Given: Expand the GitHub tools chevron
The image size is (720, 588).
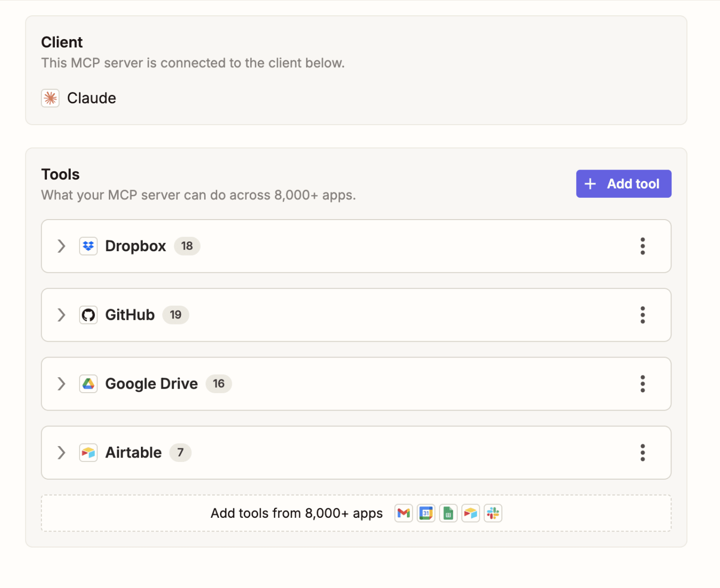Looking at the screenshot, I should [x=61, y=315].
